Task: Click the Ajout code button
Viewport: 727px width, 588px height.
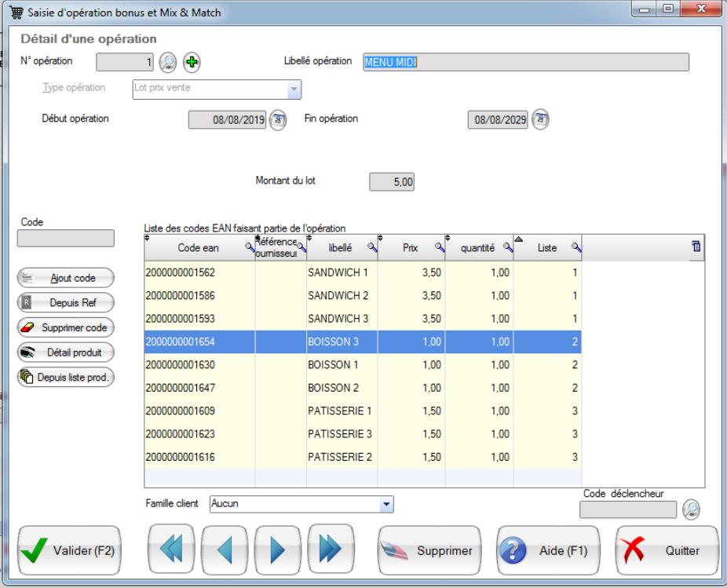Action: click(x=66, y=278)
